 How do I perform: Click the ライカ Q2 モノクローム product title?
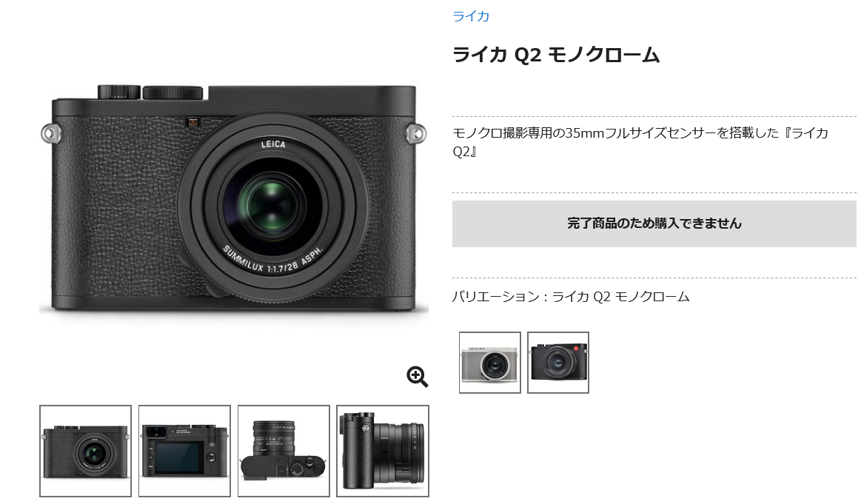556,55
